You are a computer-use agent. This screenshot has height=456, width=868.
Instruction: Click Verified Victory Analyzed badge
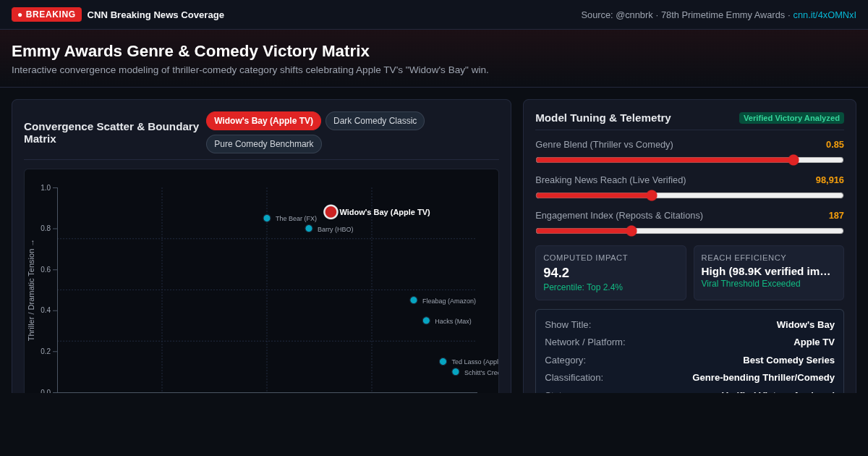[791, 118]
